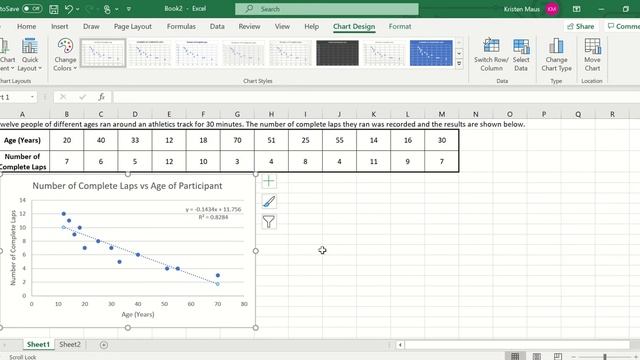Click the zoom out minus button
This screenshot has width=640, height=360.
coord(573,357)
